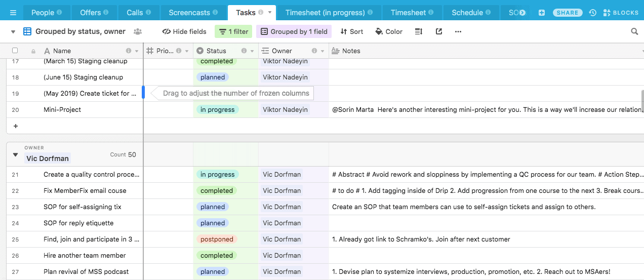Toggle the select all rows checkbox
This screenshot has height=280, width=644.
15,51
